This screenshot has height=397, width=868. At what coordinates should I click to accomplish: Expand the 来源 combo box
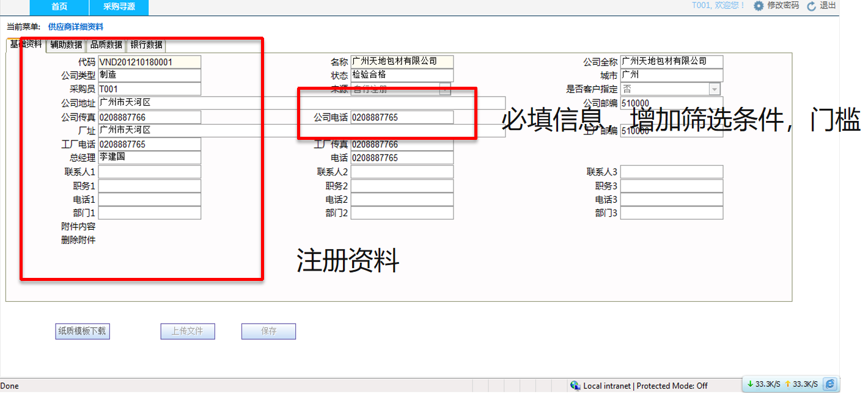click(446, 89)
